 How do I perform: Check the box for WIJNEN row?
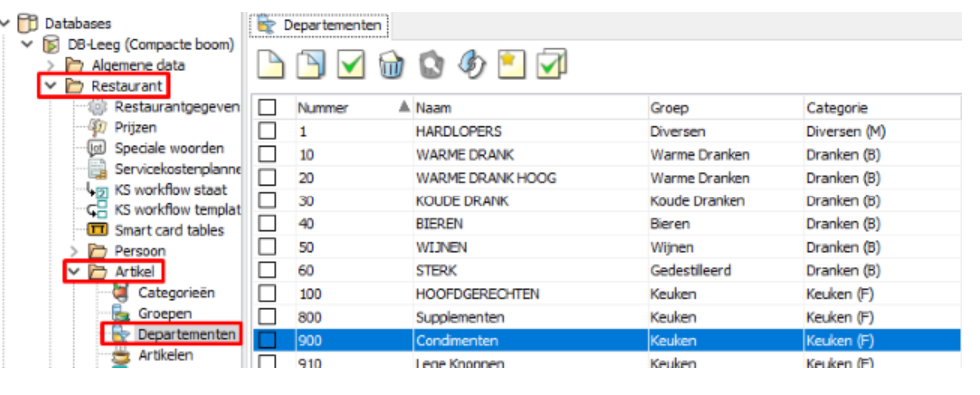(x=267, y=247)
